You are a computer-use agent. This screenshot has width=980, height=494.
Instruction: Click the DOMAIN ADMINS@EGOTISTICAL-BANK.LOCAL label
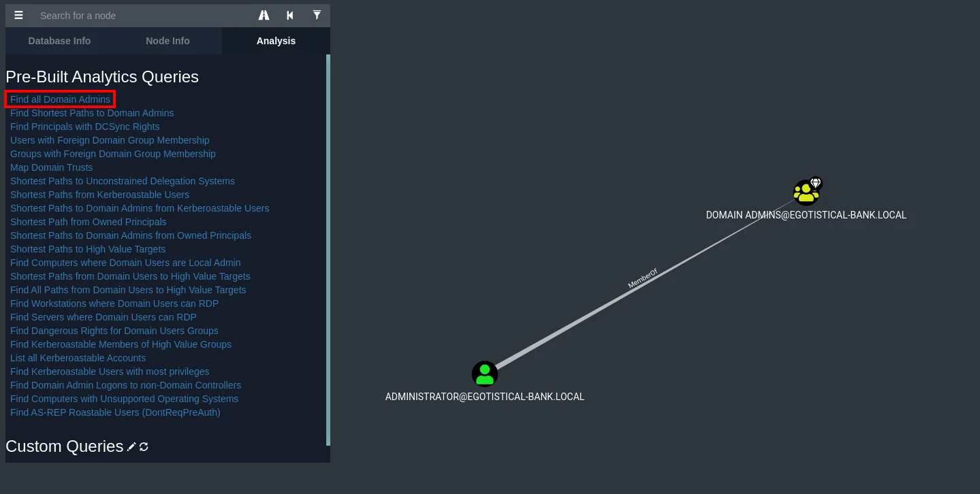pyautogui.click(x=806, y=215)
